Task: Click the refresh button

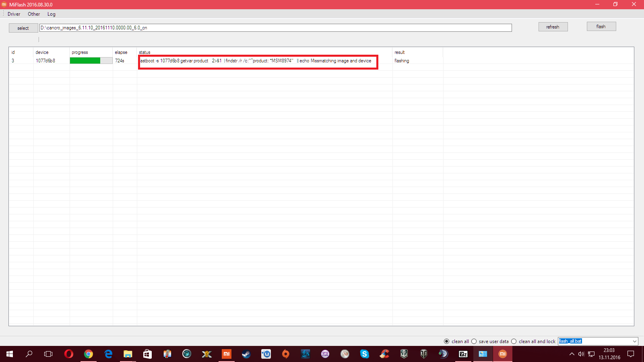Action: point(553,27)
